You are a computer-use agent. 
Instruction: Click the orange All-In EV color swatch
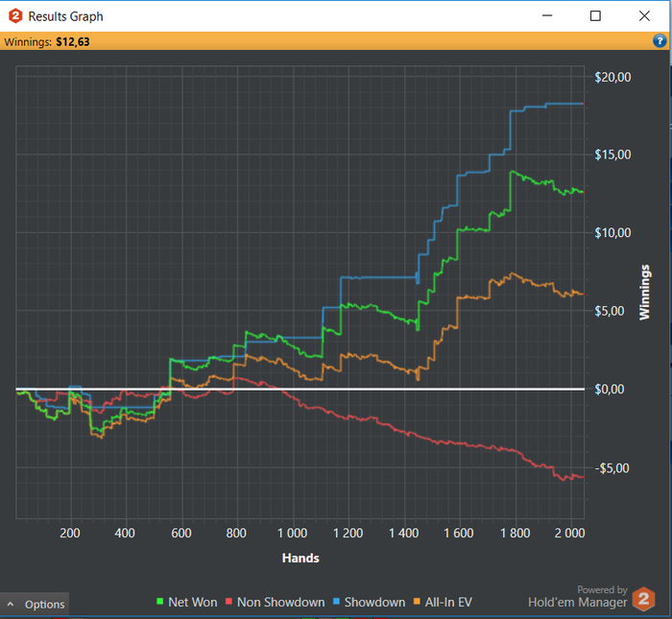417,601
